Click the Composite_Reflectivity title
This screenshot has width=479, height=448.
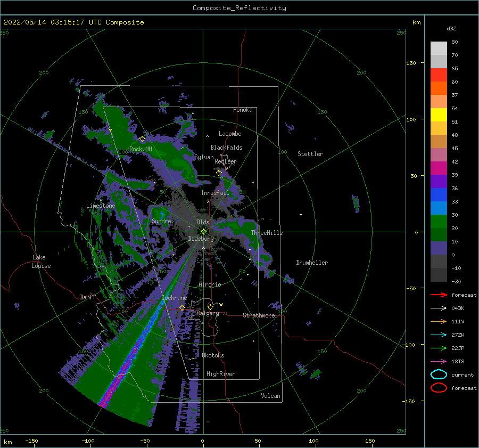240,8
